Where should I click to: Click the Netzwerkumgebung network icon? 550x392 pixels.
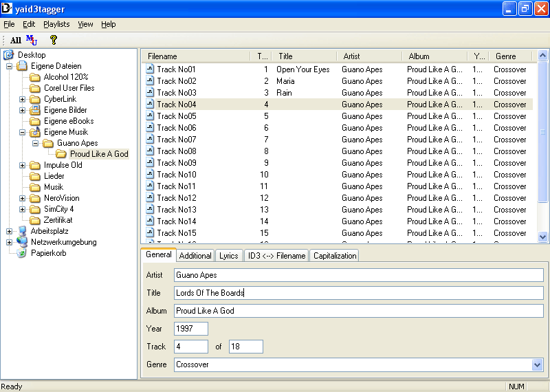tap(22, 242)
